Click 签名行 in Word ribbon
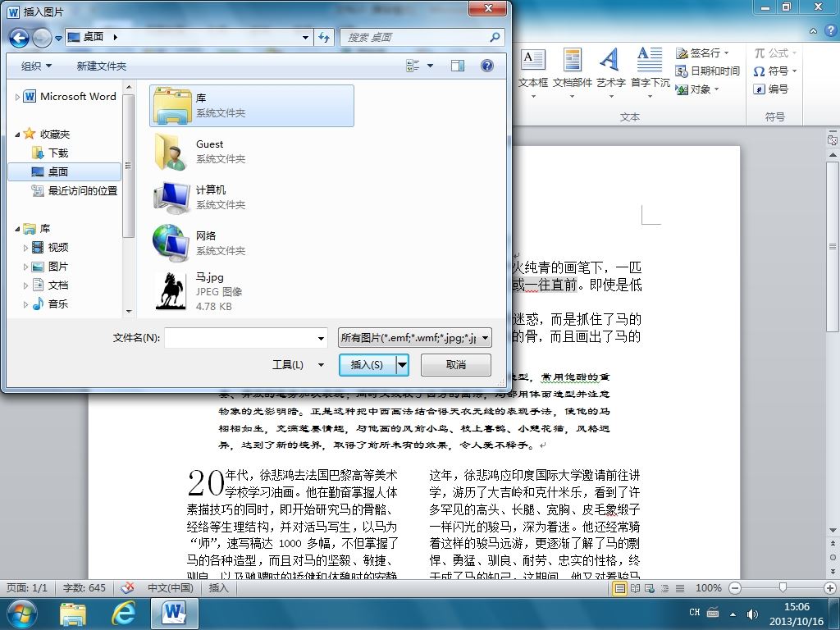Image resolution: width=840 pixels, height=630 pixels. [702, 53]
